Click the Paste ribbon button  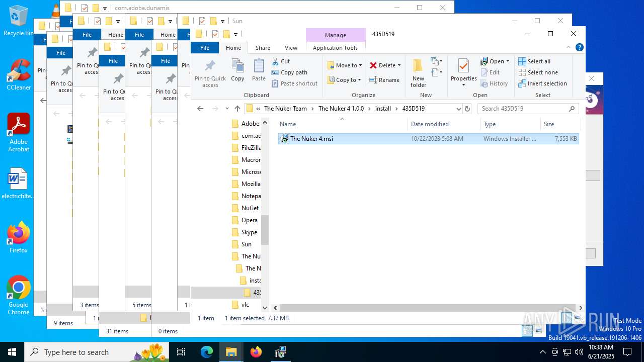[259, 70]
